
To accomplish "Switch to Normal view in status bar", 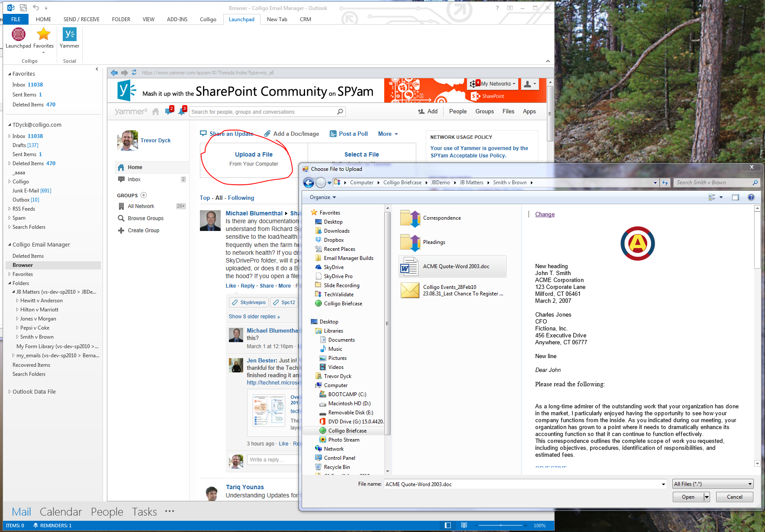I will pos(448,526).
